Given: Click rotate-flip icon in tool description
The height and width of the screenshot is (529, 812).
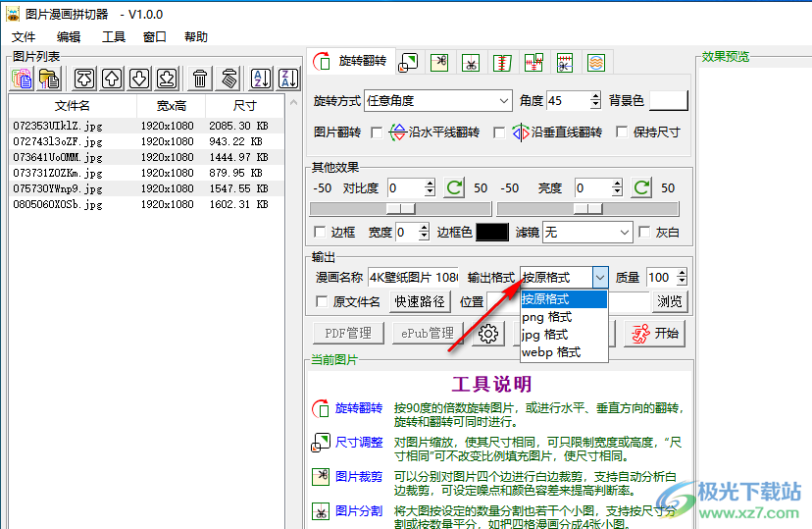Looking at the screenshot, I should pyautogui.click(x=320, y=409).
